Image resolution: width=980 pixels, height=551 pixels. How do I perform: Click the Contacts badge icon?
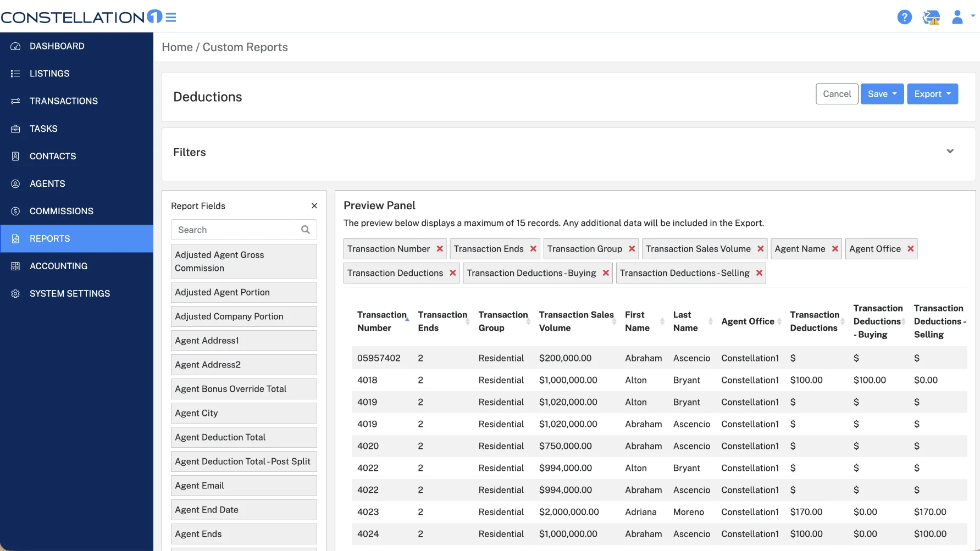click(15, 156)
